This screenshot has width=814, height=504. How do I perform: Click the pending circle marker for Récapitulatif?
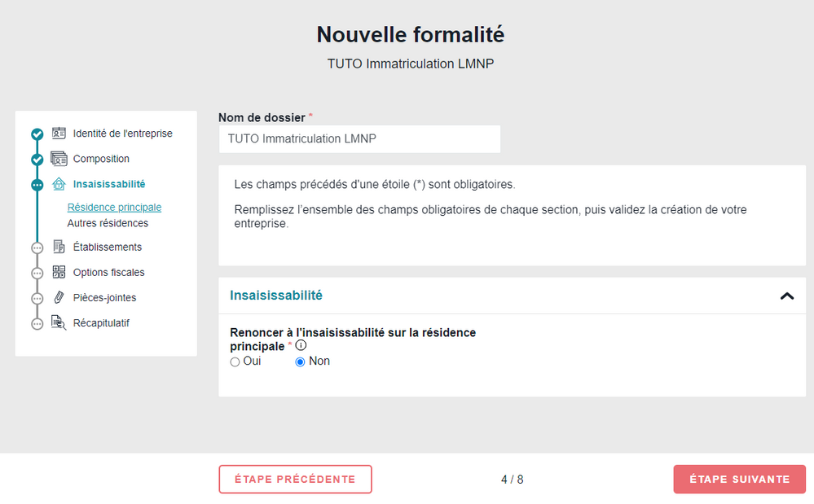(37, 323)
